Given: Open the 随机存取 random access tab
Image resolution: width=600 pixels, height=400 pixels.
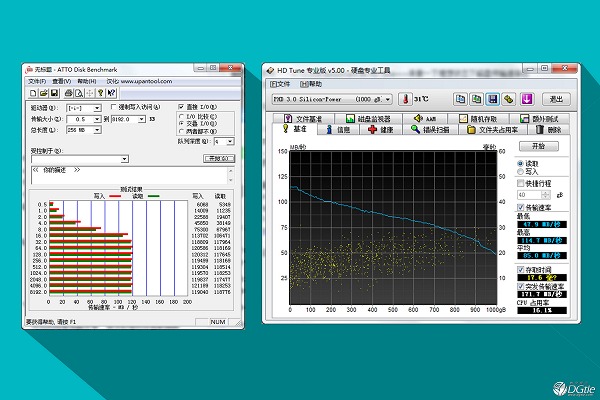Looking at the screenshot, I should tap(478, 119).
